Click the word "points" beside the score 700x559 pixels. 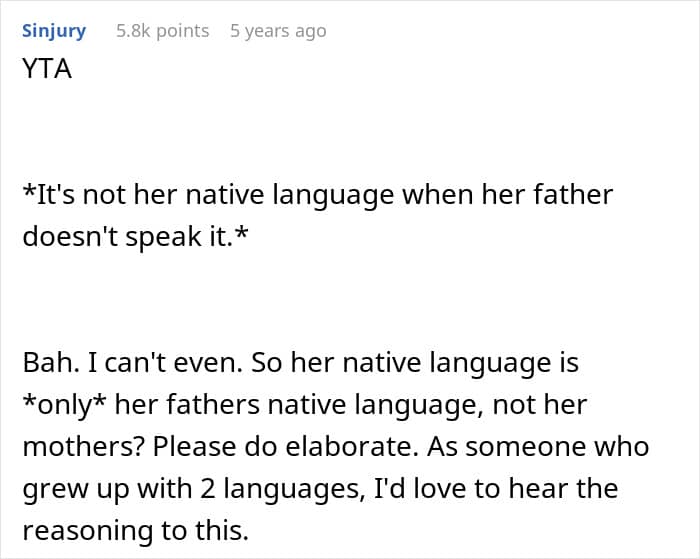point(180,30)
